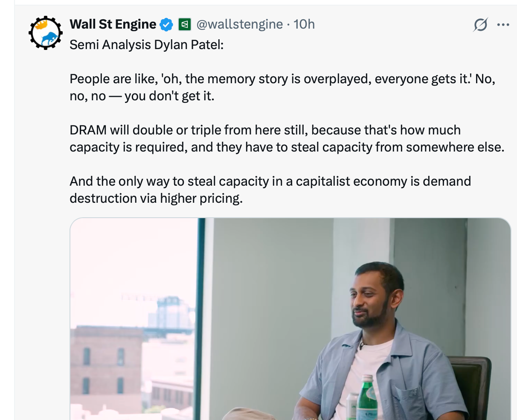The width and height of the screenshot is (517, 420).
Task: Open the Grok explain-this-post icon
Action: [x=480, y=25]
